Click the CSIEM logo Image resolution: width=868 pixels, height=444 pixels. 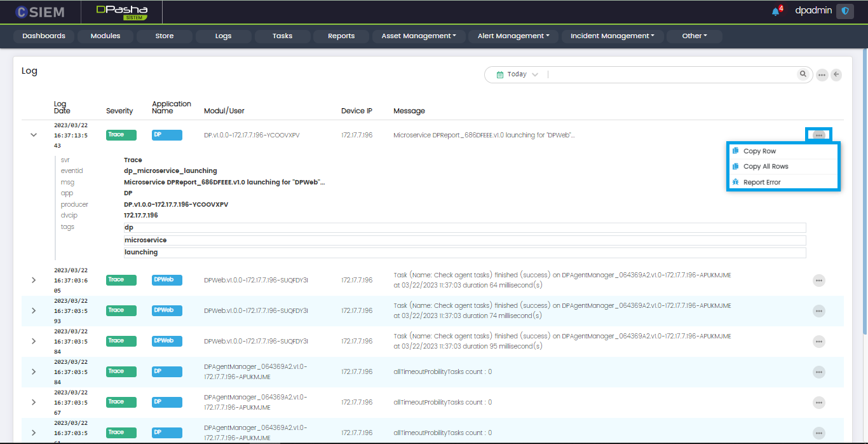point(41,12)
